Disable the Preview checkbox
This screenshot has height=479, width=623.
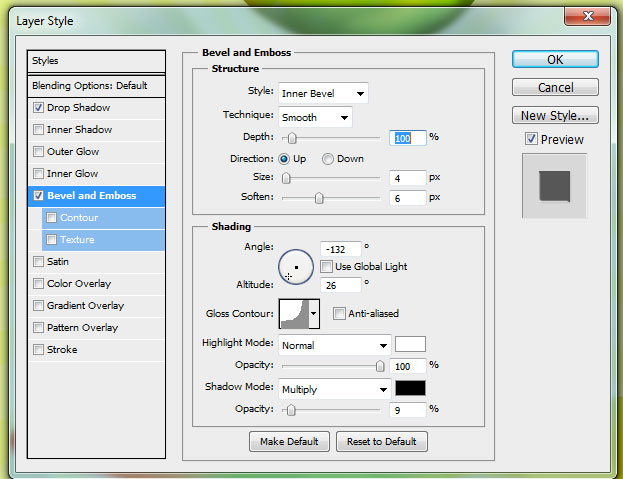pos(531,140)
